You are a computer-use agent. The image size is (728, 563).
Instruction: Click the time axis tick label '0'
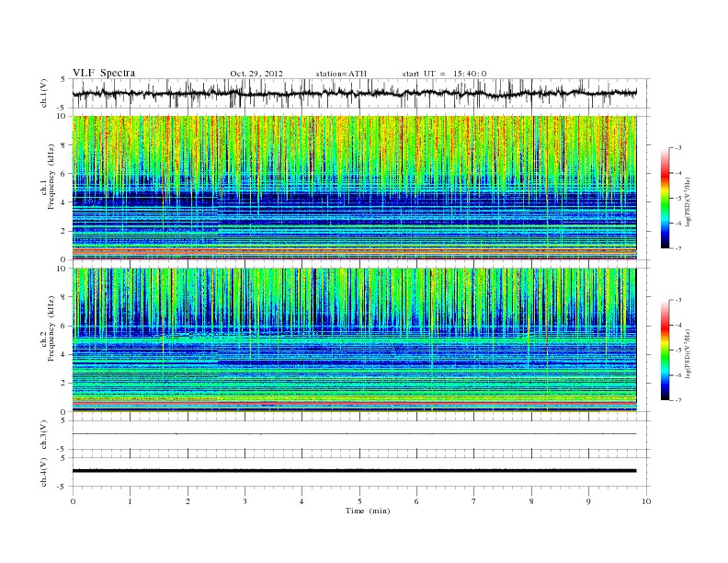(x=73, y=501)
